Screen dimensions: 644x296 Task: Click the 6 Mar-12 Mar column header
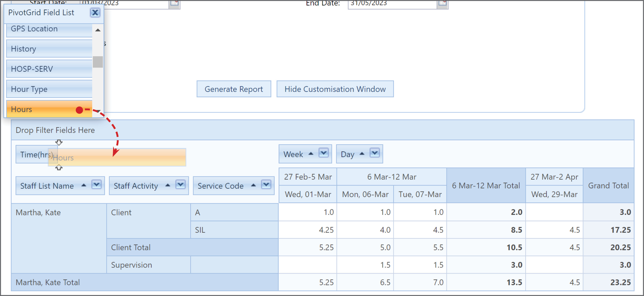(x=392, y=177)
